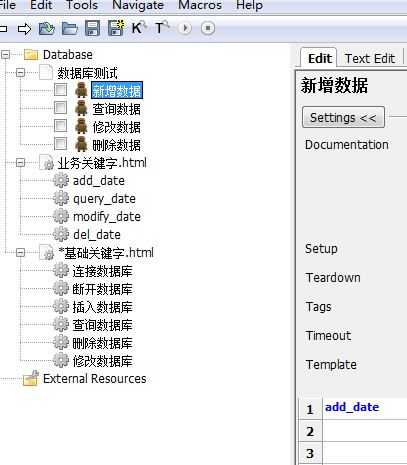Viewport: 407px width, 465px height.
Task: Click the robot icon next to 删除数据
Action: (x=81, y=144)
